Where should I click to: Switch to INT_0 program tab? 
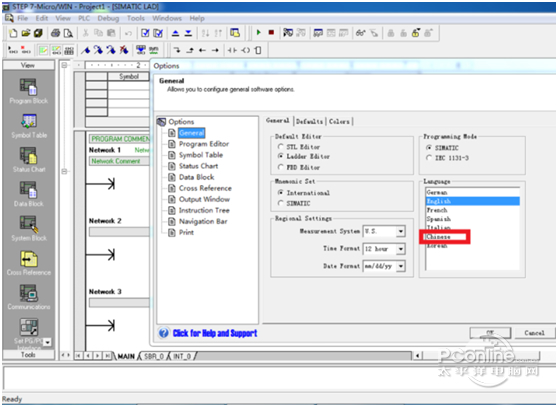pos(182,356)
